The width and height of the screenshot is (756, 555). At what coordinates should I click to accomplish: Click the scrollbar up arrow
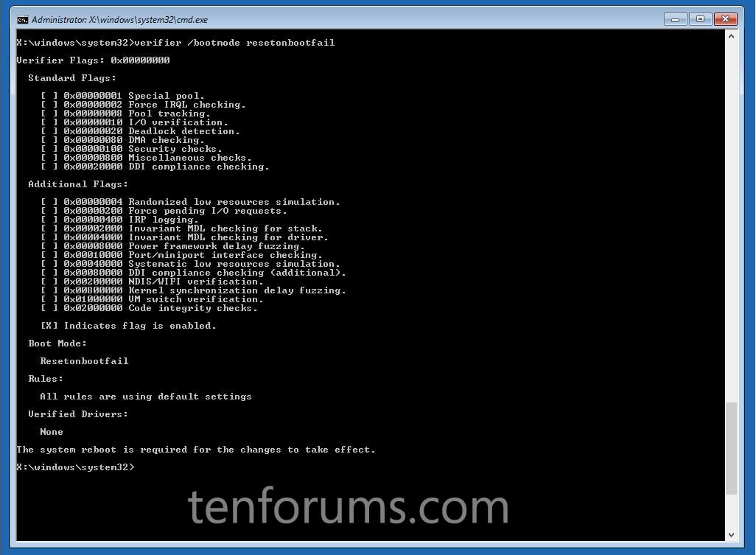731,36
